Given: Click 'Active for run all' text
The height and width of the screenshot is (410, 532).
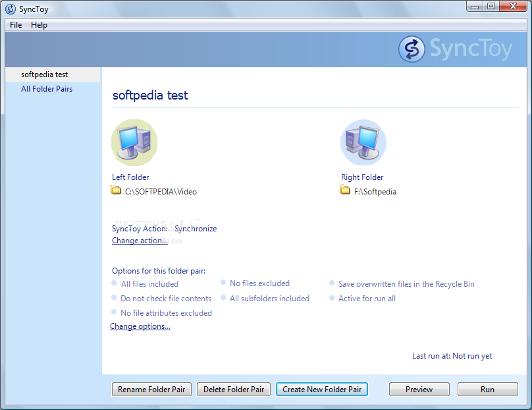Looking at the screenshot, I should pos(367,299).
